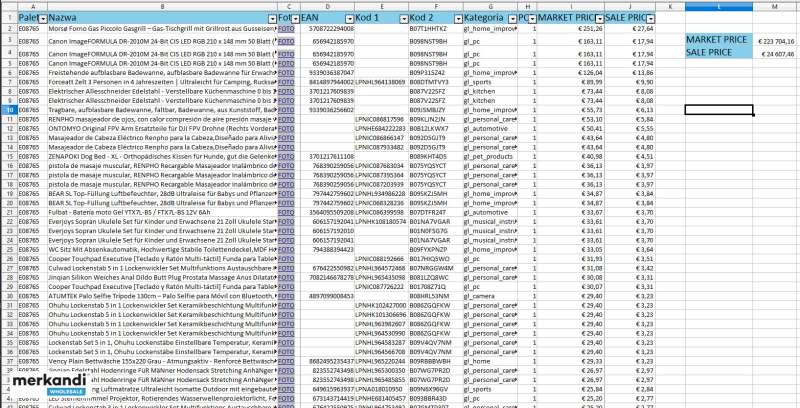Select sale price cell € 9,90
Image resolution: width=800 pixels, height=408 pixels.
[630, 82]
